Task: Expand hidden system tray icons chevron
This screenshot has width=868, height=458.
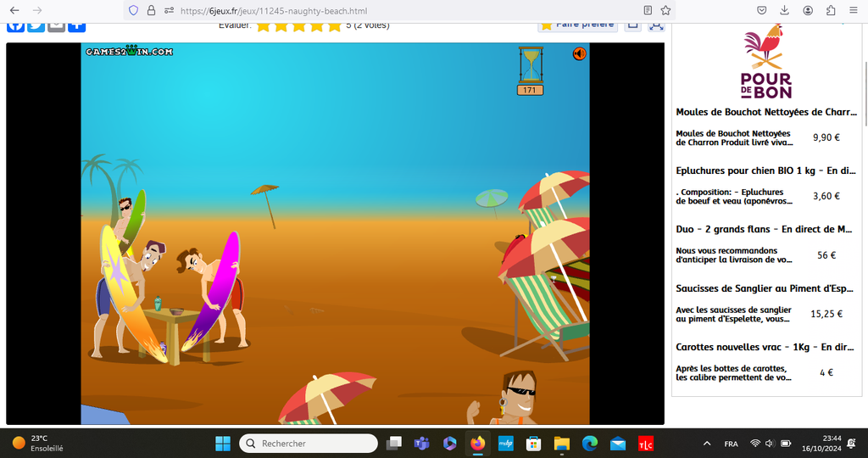Action: point(707,444)
